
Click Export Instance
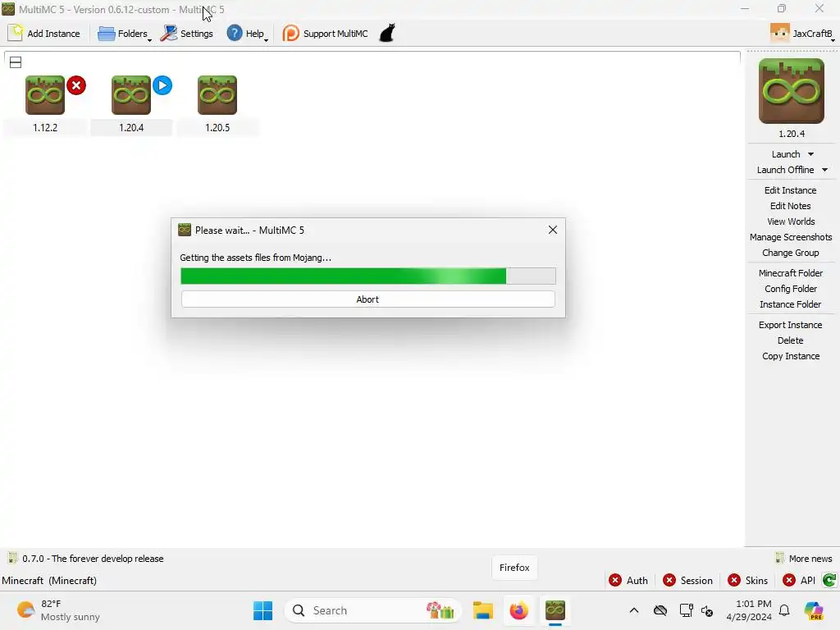tap(790, 325)
